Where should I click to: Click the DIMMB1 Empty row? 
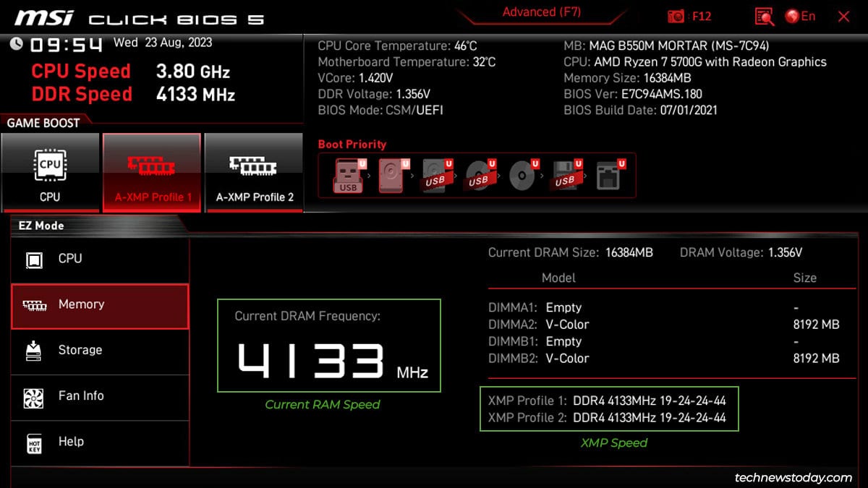(x=664, y=341)
